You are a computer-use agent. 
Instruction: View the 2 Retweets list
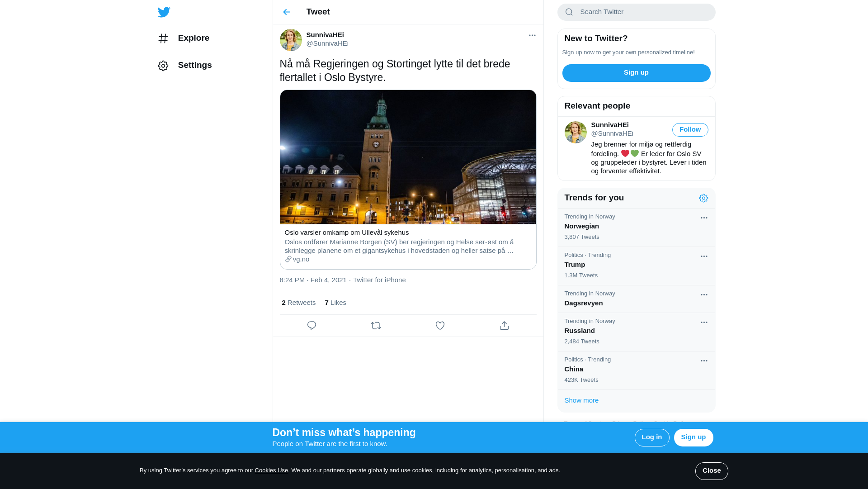point(298,303)
